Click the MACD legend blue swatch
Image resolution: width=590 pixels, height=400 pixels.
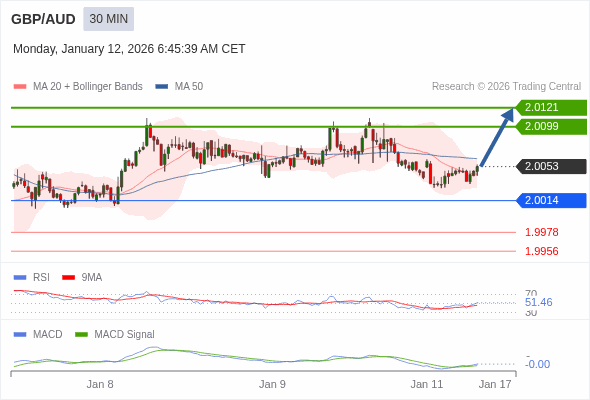(x=20, y=334)
